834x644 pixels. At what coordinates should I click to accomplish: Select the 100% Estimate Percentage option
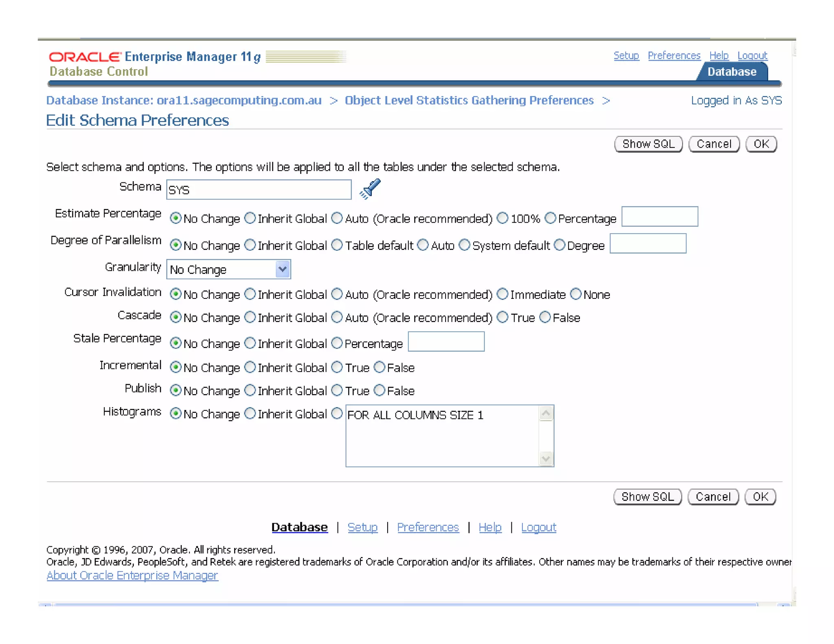[x=503, y=218]
